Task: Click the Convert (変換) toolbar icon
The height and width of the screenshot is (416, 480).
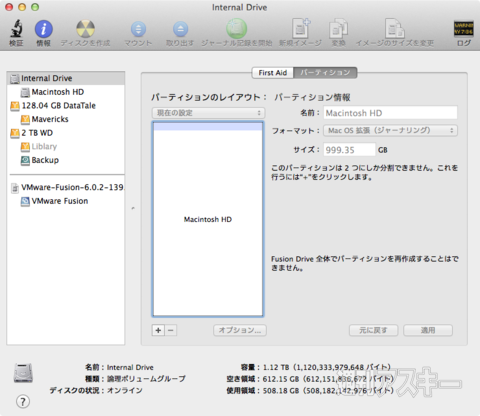Action: (x=338, y=29)
